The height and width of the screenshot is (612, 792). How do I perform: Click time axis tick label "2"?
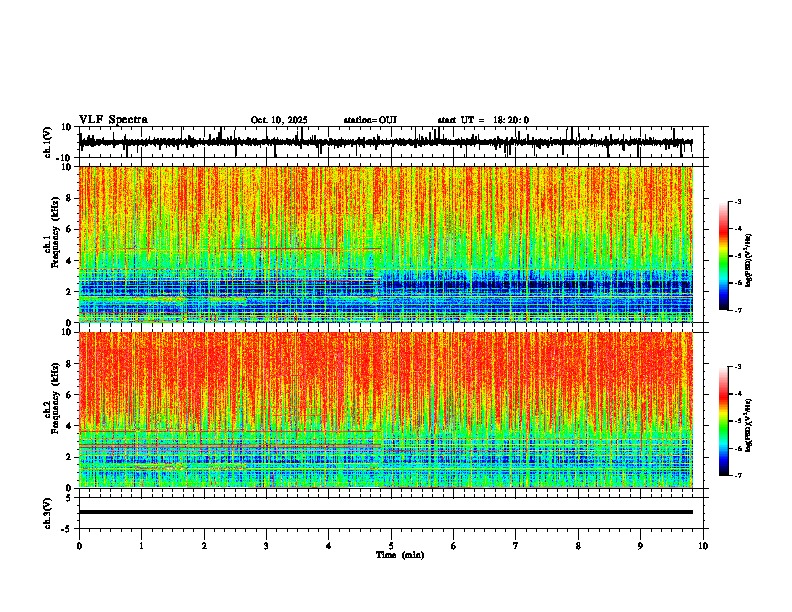tap(204, 546)
